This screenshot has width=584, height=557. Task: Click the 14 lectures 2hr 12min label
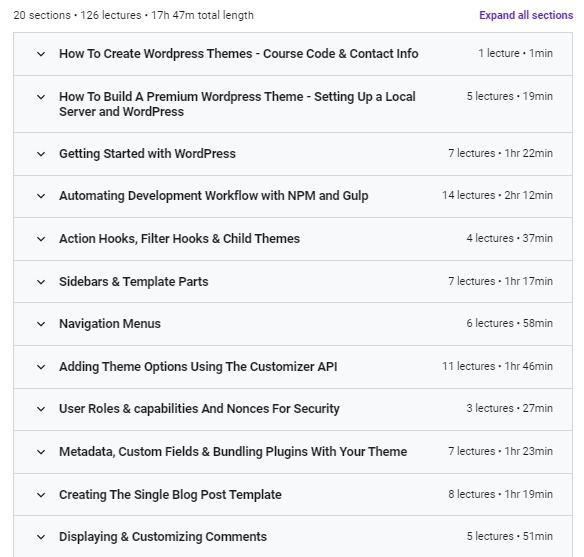coord(497,195)
